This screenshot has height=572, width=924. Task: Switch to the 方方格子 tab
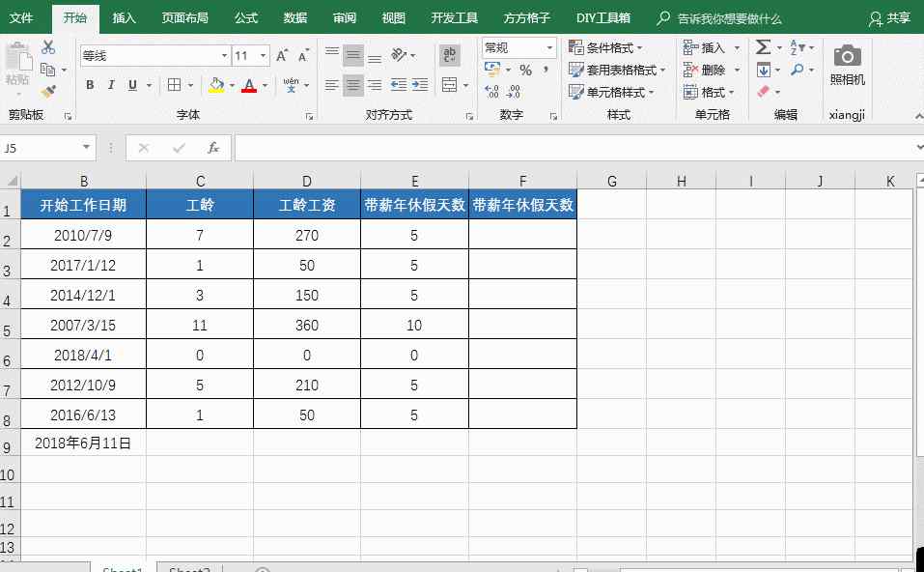(527, 17)
